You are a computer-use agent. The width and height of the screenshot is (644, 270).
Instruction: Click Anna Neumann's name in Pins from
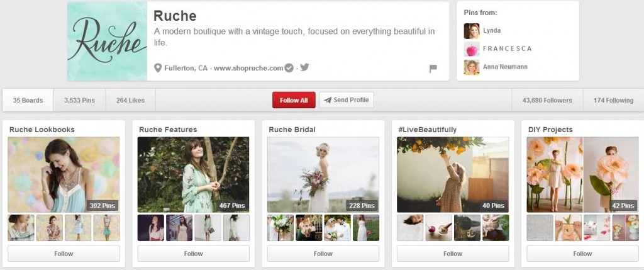[x=505, y=67]
